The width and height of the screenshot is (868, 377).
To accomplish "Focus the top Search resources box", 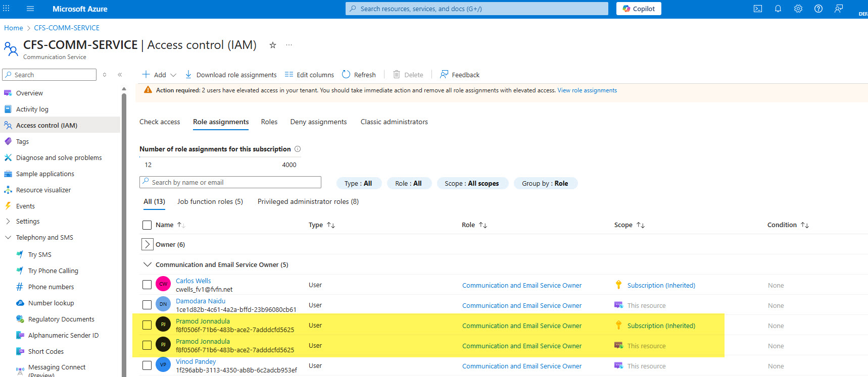I will [x=477, y=9].
